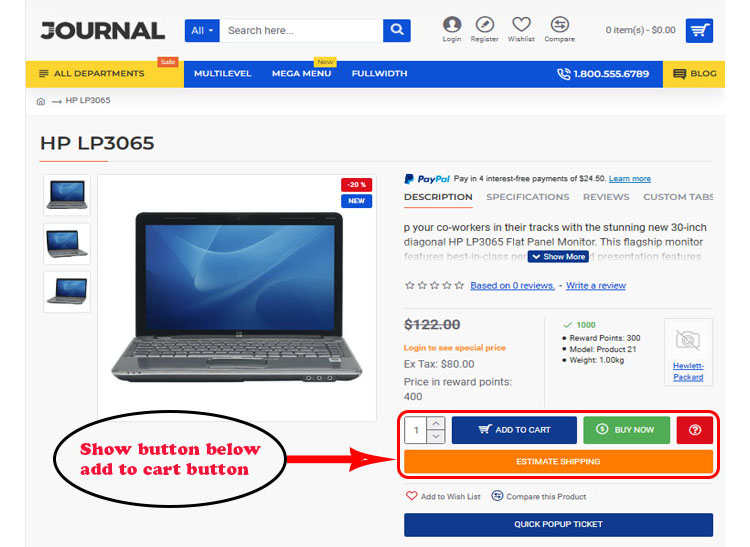This screenshot has width=750, height=547.
Task: Switch to the Specifications tab
Action: click(x=528, y=197)
